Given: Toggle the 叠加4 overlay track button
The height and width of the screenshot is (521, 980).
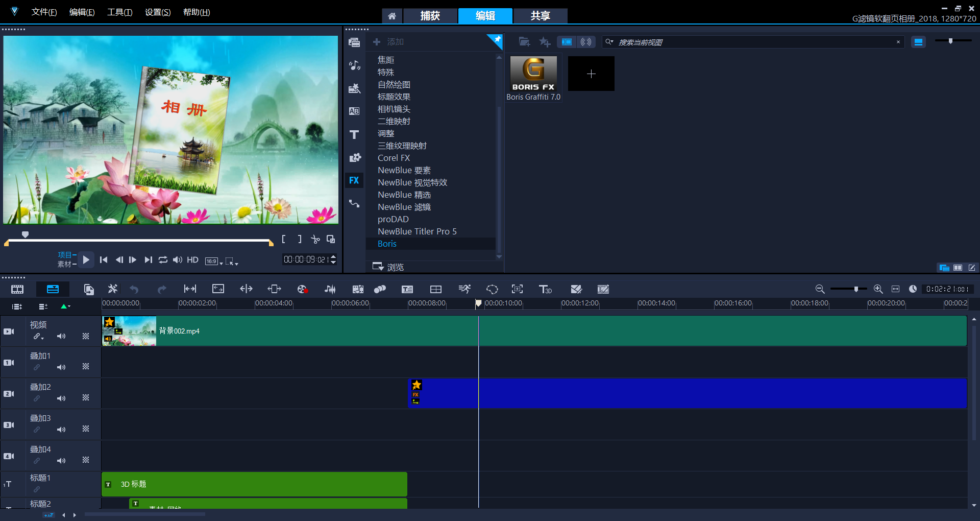Looking at the screenshot, I should (x=9, y=456).
